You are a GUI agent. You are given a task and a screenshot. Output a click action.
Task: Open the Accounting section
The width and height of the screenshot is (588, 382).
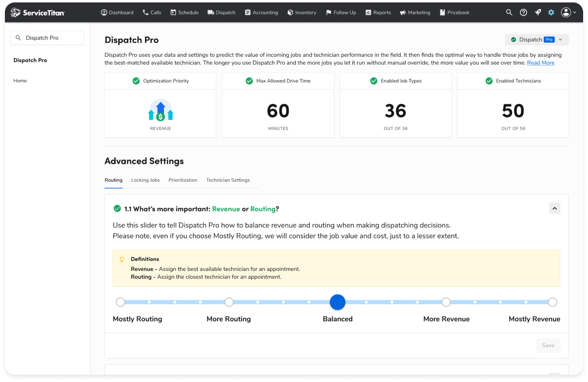261,13
